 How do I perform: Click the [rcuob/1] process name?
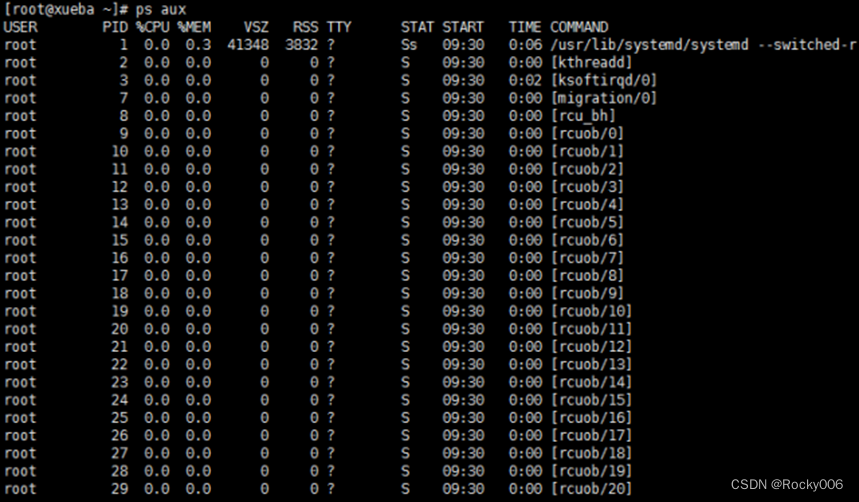[x=587, y=151]
